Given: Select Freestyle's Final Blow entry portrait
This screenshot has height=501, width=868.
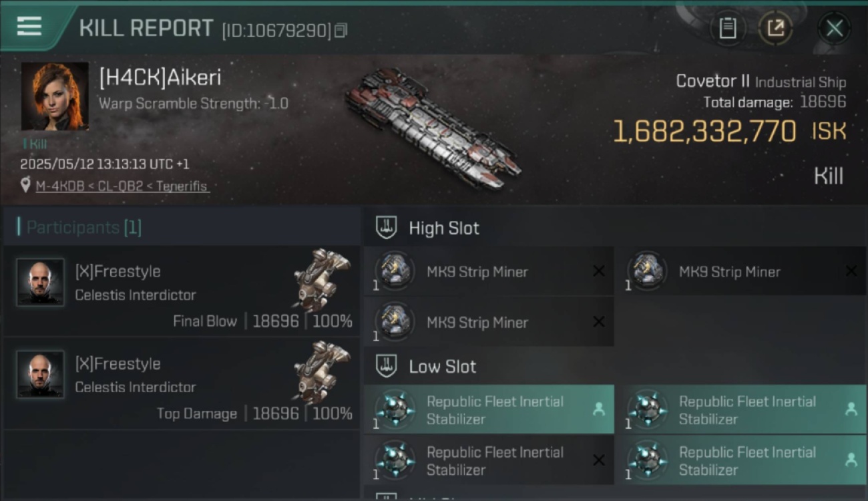Looking at the screenshot, I should (41, 282).
